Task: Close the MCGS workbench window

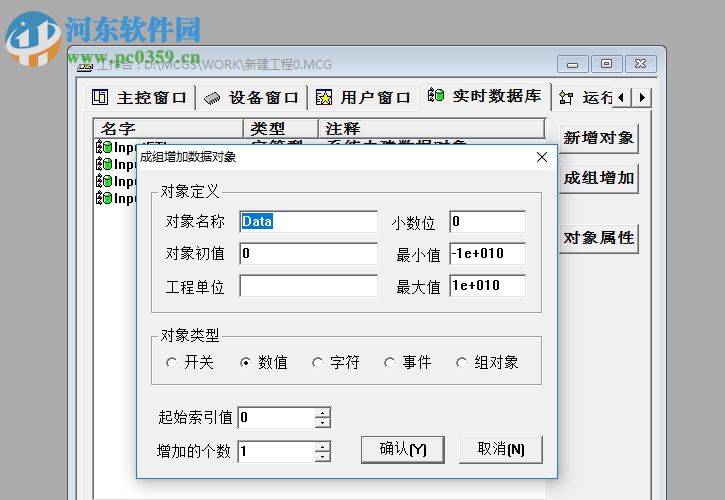Action: pos(640,64)
